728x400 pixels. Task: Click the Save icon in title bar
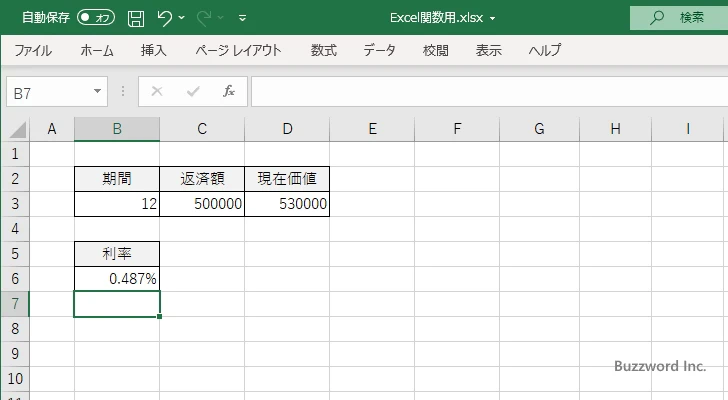pos(136,18)
